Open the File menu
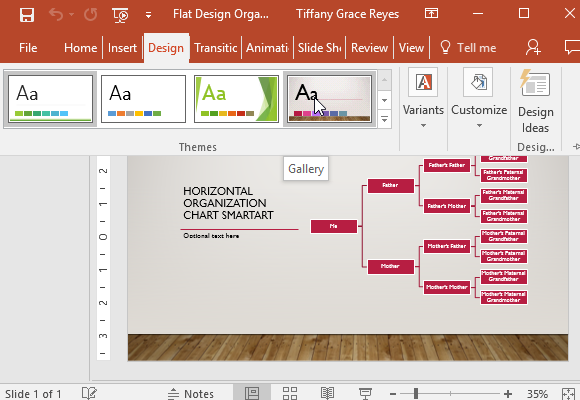Image resolution: width=580 pixels, height=400 pixels. coord(28,48)
